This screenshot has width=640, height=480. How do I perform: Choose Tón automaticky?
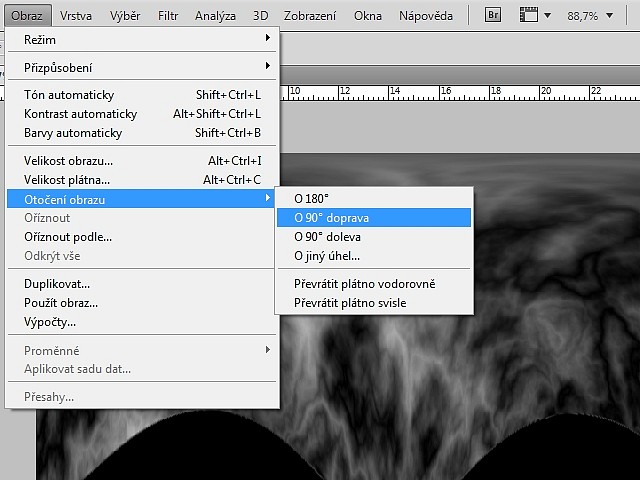[141, 95]
